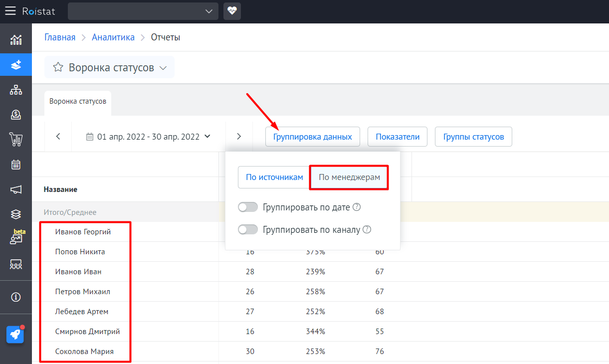Go to Аналитика breadcrumb
Image resolution: width=609 pixels, height=364 pixels.
click(x=113, y=37)
